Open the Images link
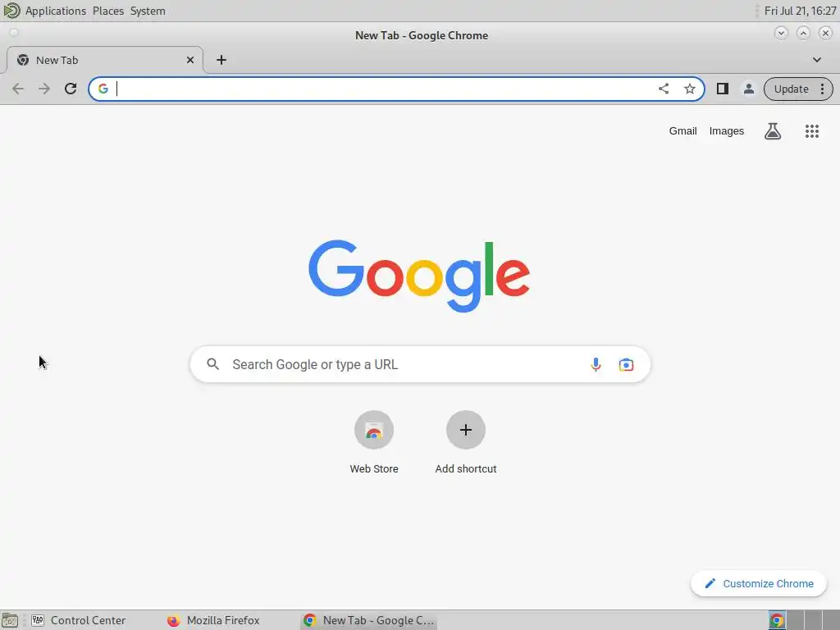Viewport: 840px width, 630px height. click(x=727, y=131)
